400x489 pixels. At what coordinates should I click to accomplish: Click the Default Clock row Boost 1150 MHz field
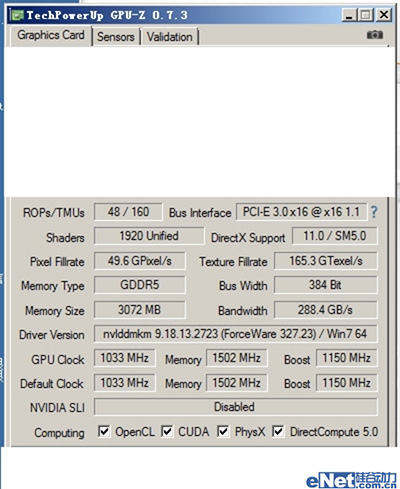click(347, 383)
